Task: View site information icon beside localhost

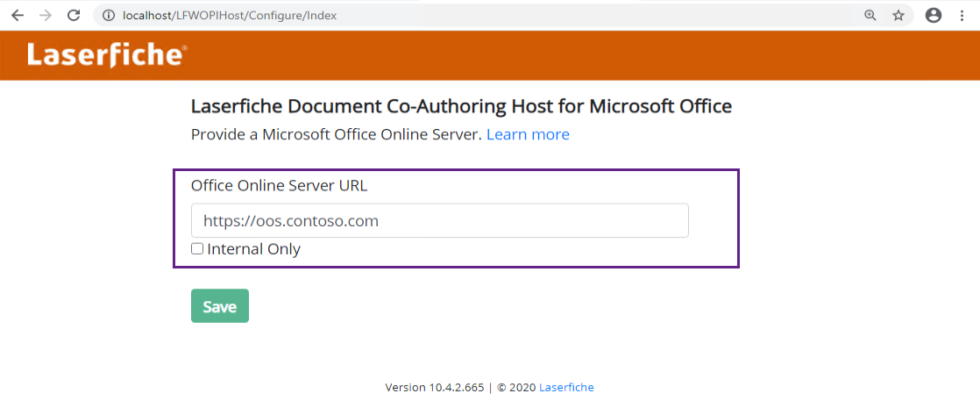Action: 109,16
